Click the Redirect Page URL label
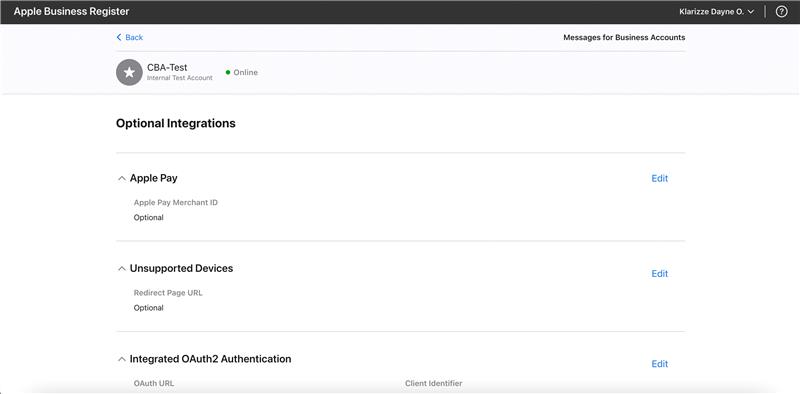The image size is (800, 394). (x=168, y=293)
